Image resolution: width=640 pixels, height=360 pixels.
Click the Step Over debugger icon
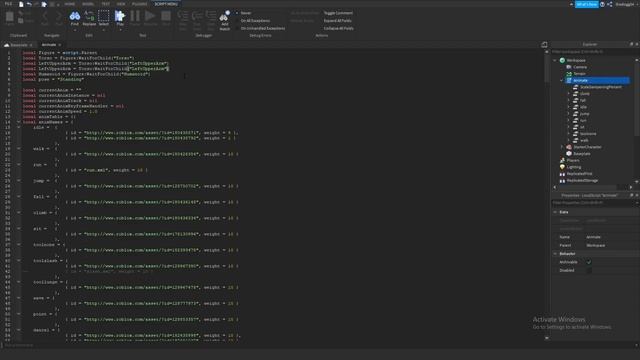(197, 16)
